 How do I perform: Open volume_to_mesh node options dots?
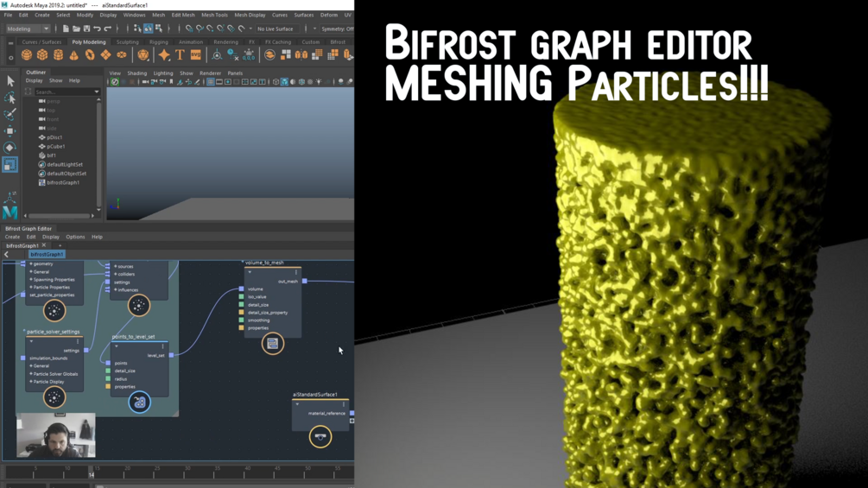[x=296, y=272]
